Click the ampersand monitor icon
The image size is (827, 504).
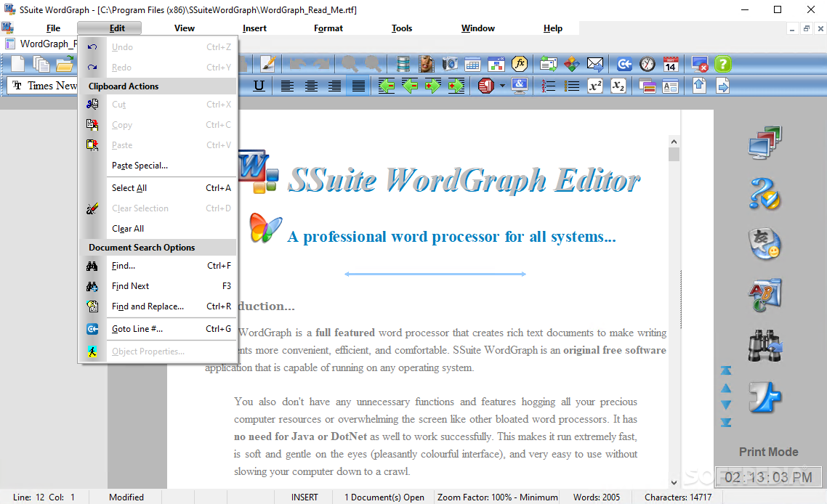pyautogui.click(x=520, y=86)
